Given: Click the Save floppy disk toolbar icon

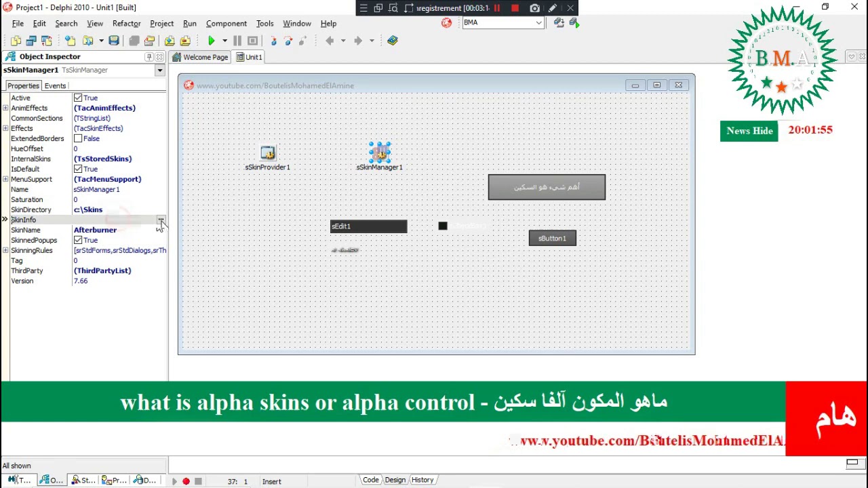Looking at the screenshot, I should pos(114,41).
